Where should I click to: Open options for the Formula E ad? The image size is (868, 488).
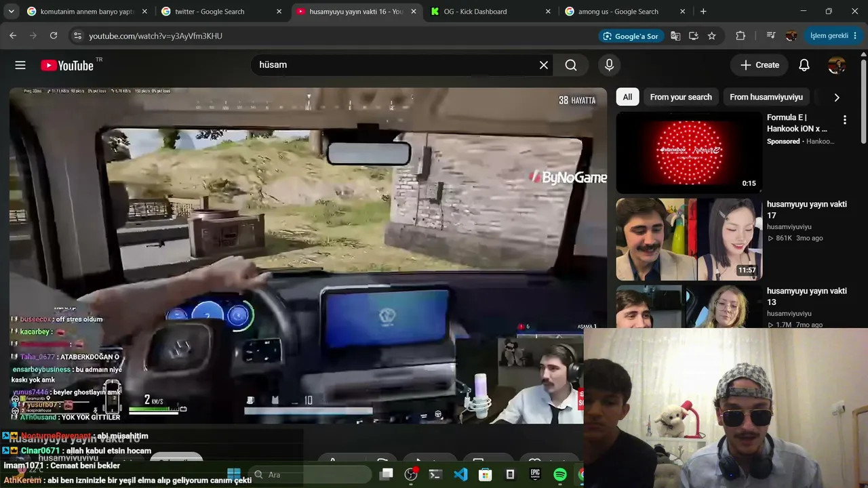coord(844,120)
